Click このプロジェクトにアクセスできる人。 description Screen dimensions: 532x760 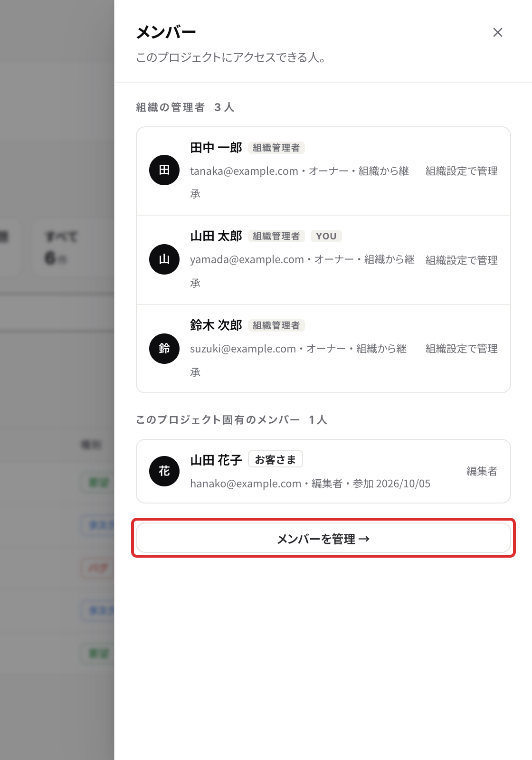231,57
